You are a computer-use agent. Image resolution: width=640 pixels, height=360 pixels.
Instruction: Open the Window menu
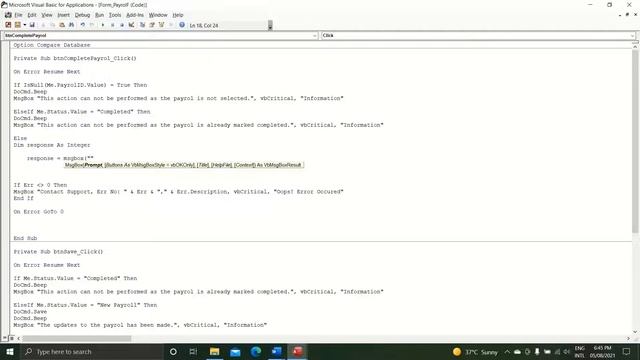tap(158, 15)
